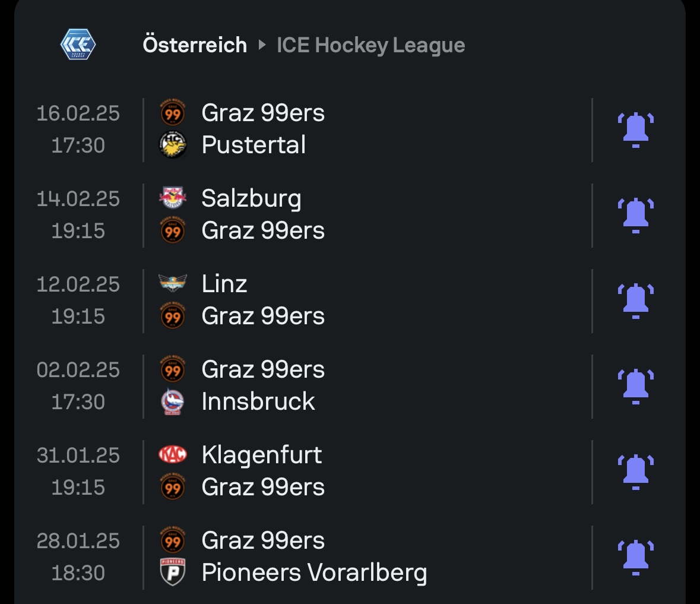The image size is (700, 604).
Task: Click the Innsbruck team logo
Action: [x=173, y=402]
